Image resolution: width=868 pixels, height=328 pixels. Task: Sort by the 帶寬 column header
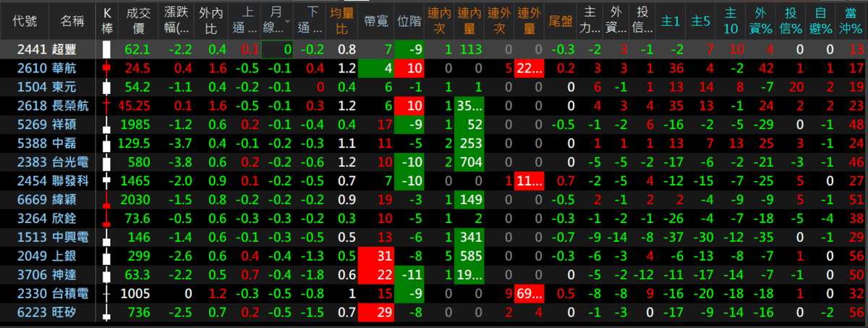375,21
